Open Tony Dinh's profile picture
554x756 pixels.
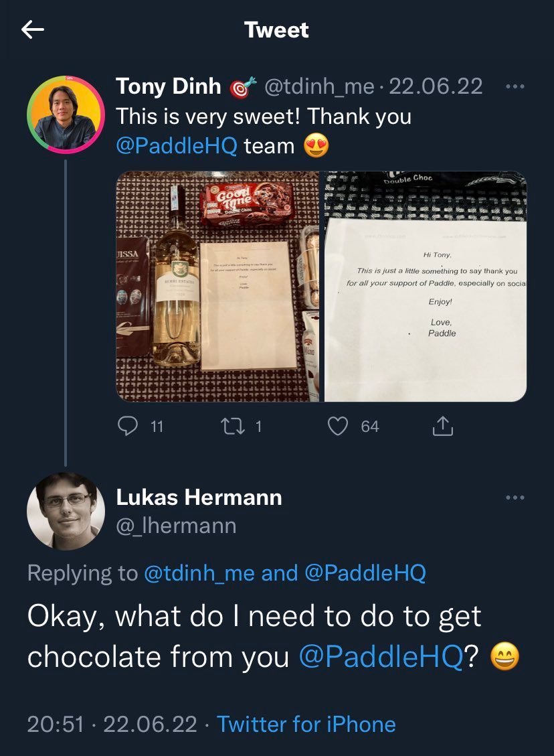(66, 115)
